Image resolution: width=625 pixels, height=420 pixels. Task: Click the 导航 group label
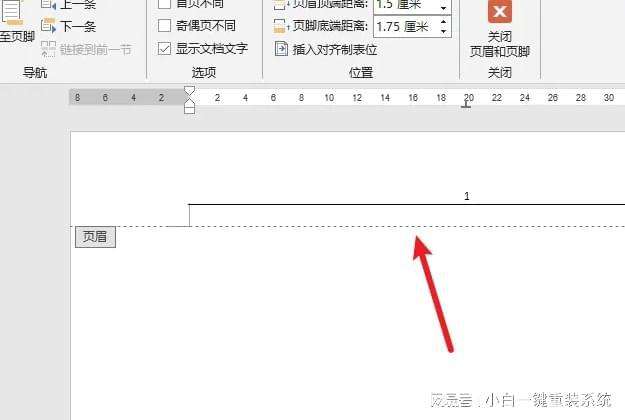[x=35, y=73]
